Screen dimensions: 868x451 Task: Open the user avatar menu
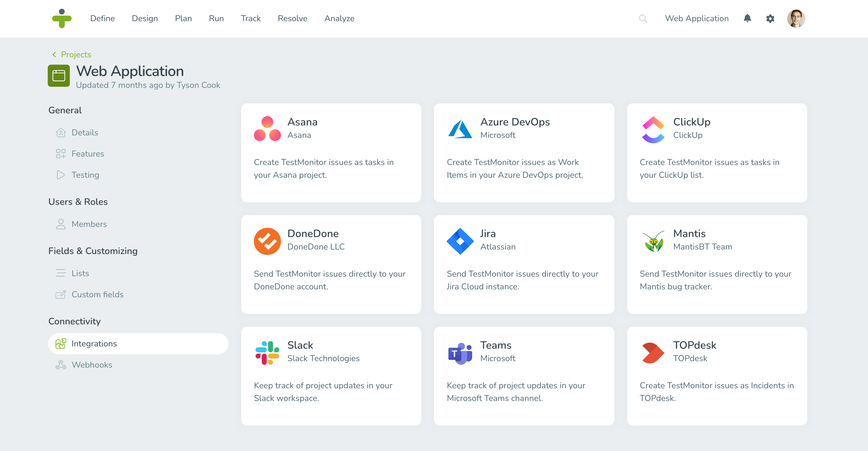coord(795,19)
